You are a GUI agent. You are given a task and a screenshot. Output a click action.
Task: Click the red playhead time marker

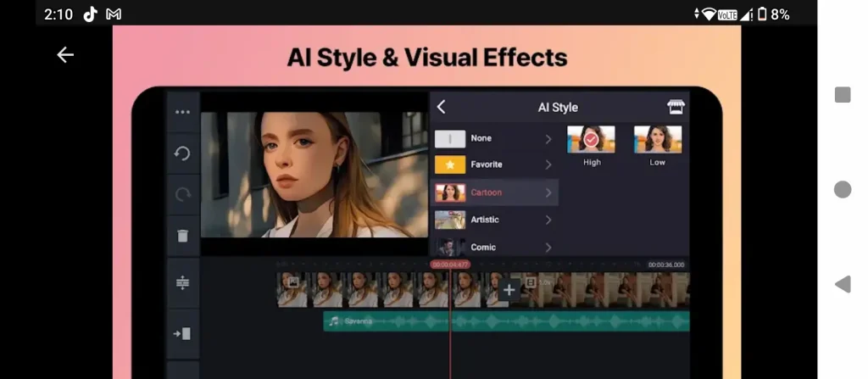point(449,265)
